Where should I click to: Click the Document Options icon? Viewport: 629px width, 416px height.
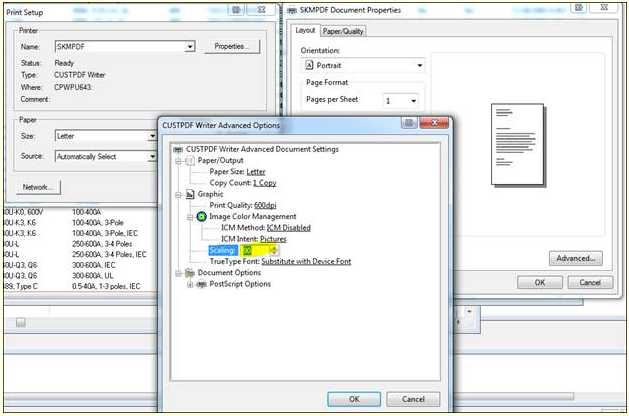(x=189, y=272)
